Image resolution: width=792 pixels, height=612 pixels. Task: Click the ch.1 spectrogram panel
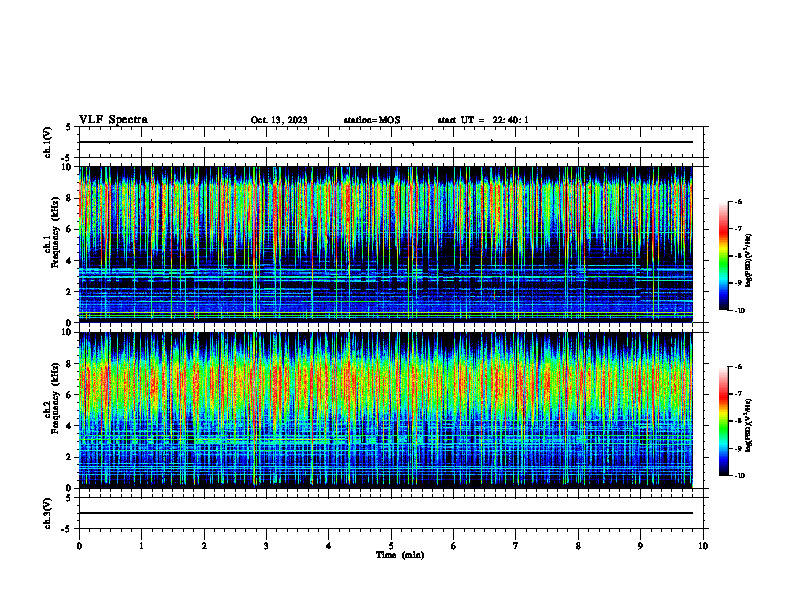click(386, 244)
